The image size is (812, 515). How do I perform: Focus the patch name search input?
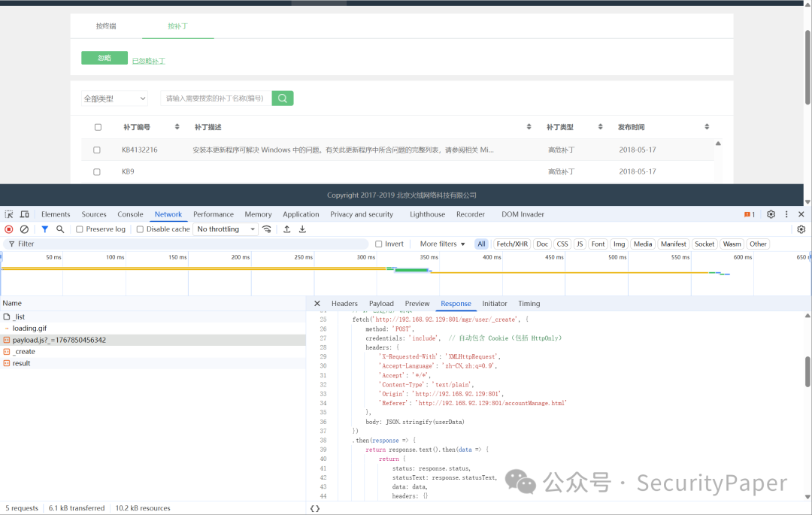[x=216, y=98]
